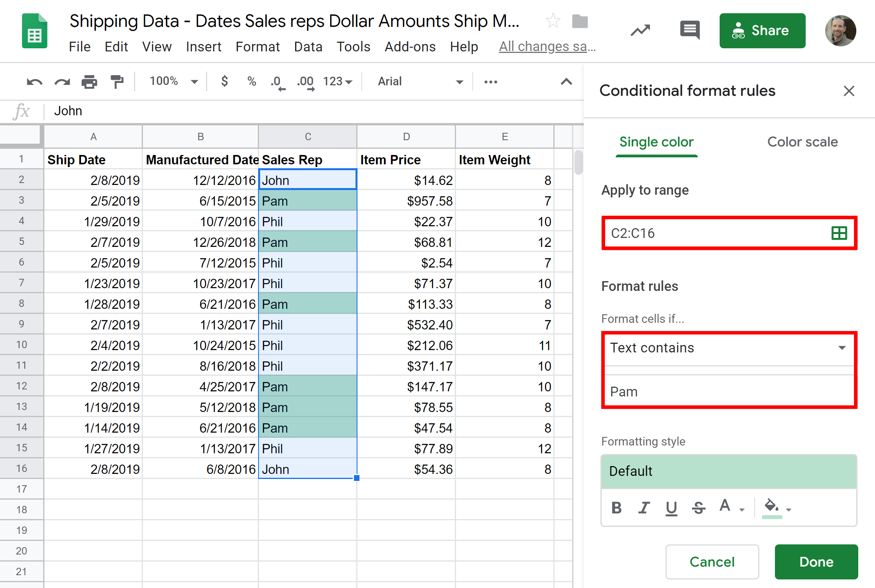Click cell with $957.58
The height and width of the screenshot is (588, 875).
[x=406, y=201]
